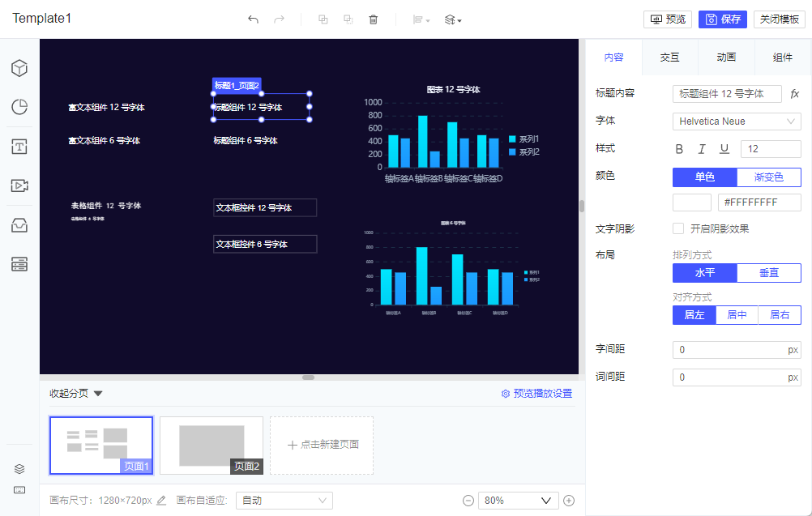Click the font size field showing 12
This screenshot has height=516, width=812.
tap(771, 149)
